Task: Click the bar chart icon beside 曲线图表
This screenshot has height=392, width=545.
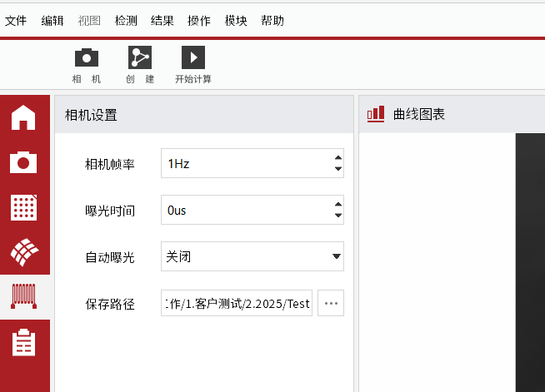Action: point(376,114)
